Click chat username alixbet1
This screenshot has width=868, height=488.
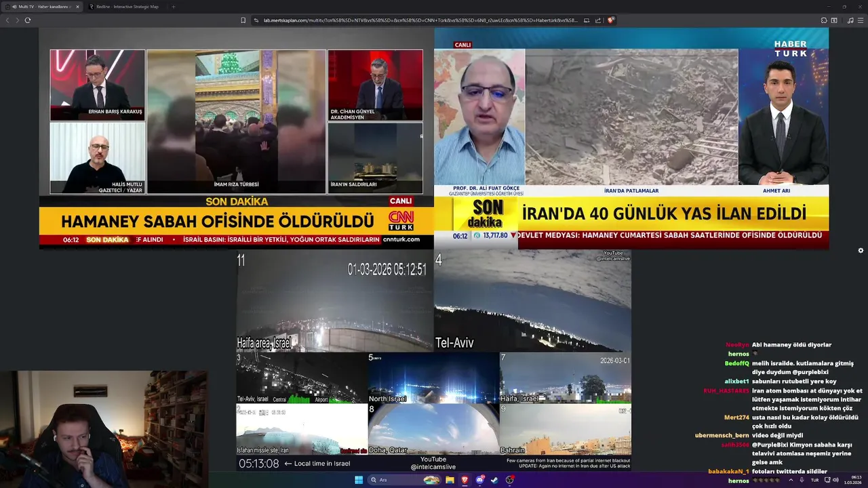click(736, 382)
